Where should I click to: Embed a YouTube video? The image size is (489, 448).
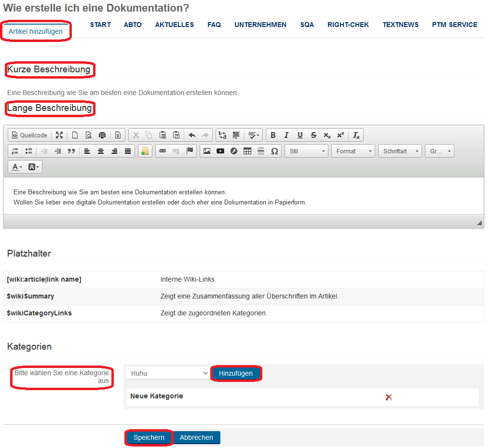220,151
